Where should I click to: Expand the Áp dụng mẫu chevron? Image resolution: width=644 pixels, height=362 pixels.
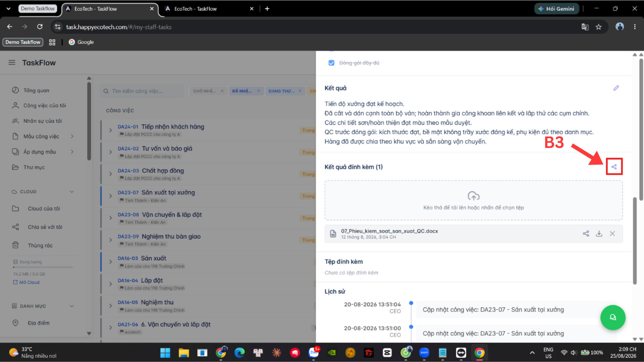pyautogui.click(x=72, y=152)
